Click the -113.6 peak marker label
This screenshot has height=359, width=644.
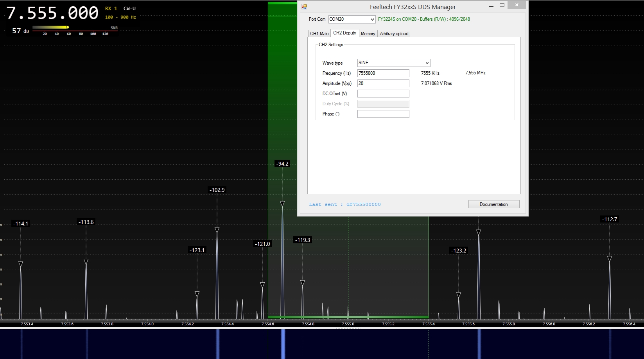click(86, 222)
